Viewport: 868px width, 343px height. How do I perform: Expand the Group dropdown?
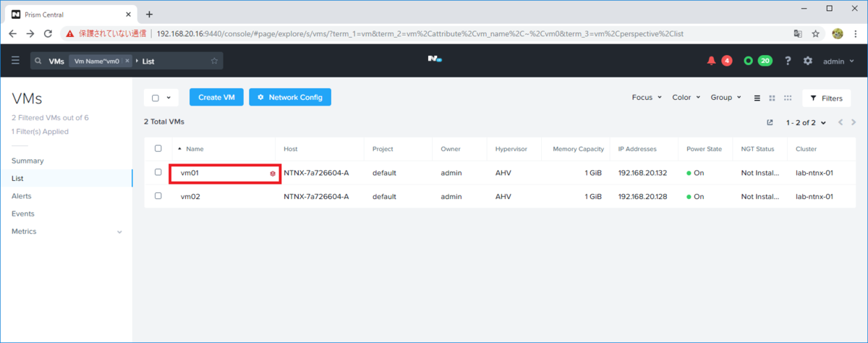726,98
